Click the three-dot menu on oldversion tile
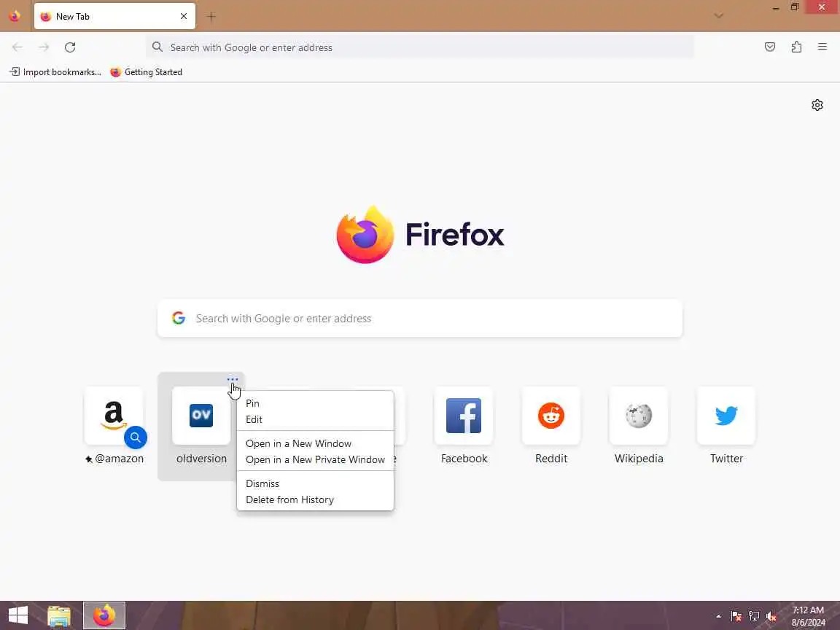840x630 pixels. tap(233, 379)
